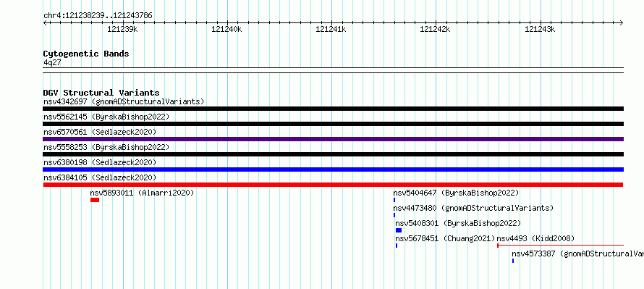Click the DGV Structural Variants track title
Screen dimensions: 644x289
pyautogui.click(x=101, y=93)
